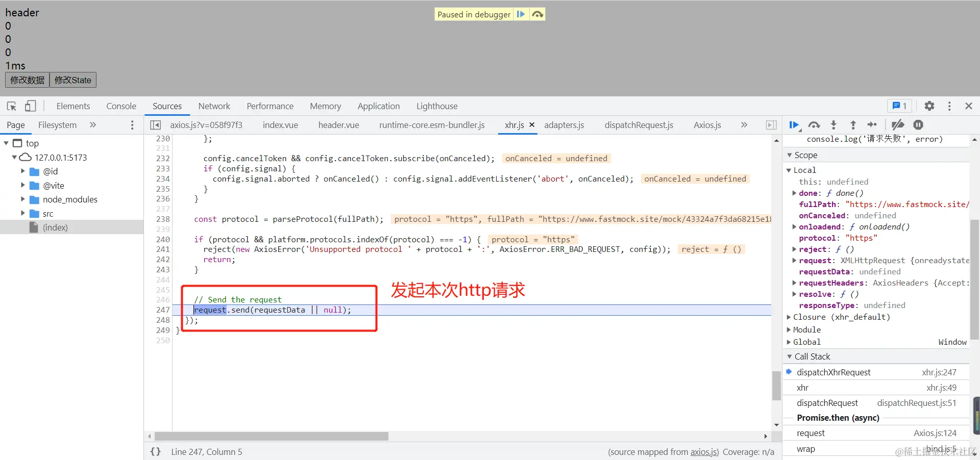
Task: Follow the axios.js source map link
Action: (x=704, y=452)
